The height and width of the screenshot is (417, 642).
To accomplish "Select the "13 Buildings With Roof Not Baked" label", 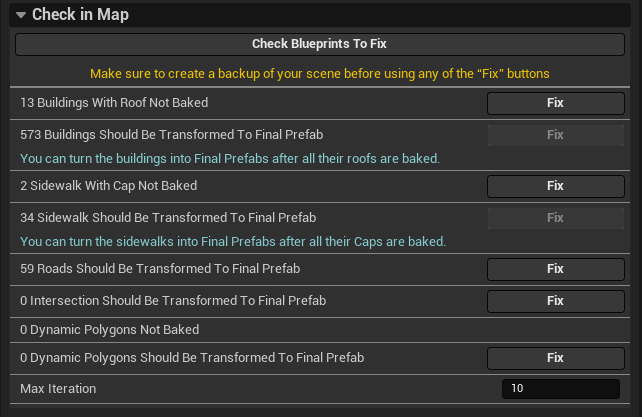I will pyautogui.click(x=114, y=102).
